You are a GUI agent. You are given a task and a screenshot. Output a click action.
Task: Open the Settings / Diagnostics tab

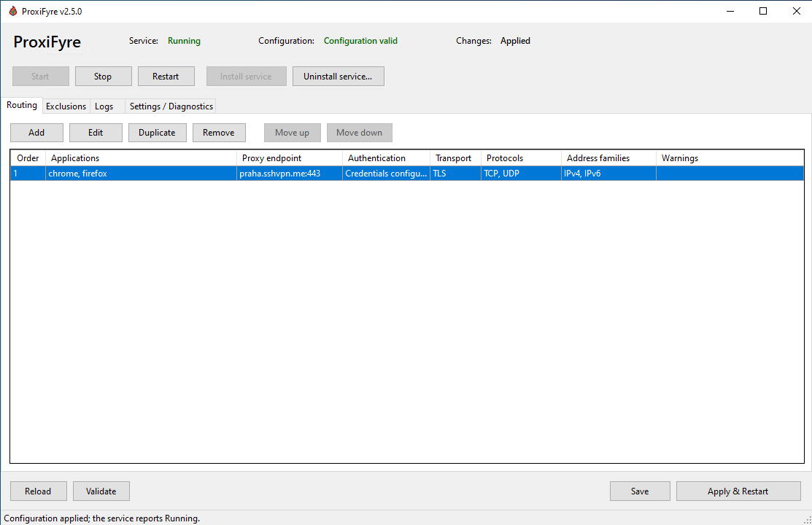coord(171,106)
